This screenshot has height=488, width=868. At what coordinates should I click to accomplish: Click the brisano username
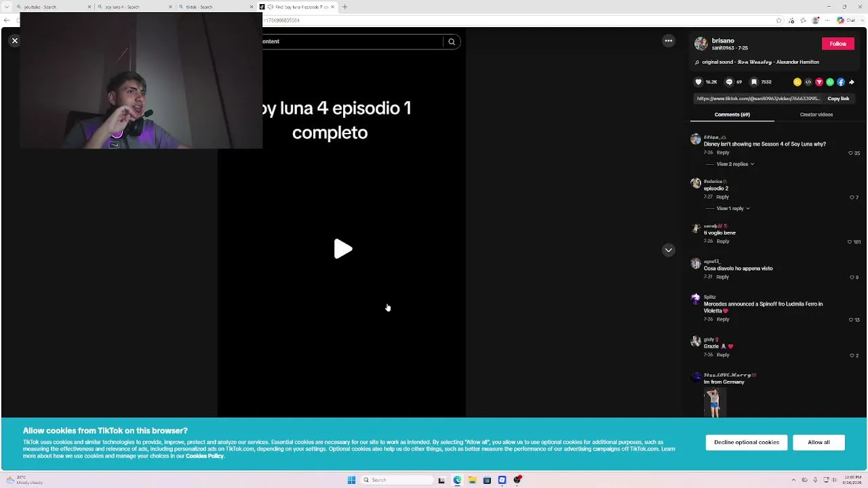click(x=723, y=41)
